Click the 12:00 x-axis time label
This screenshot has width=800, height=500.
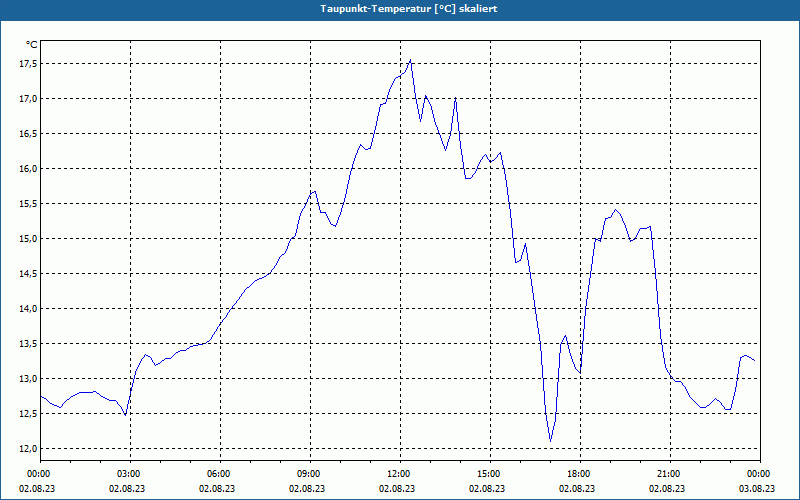(x=397, y=474)
